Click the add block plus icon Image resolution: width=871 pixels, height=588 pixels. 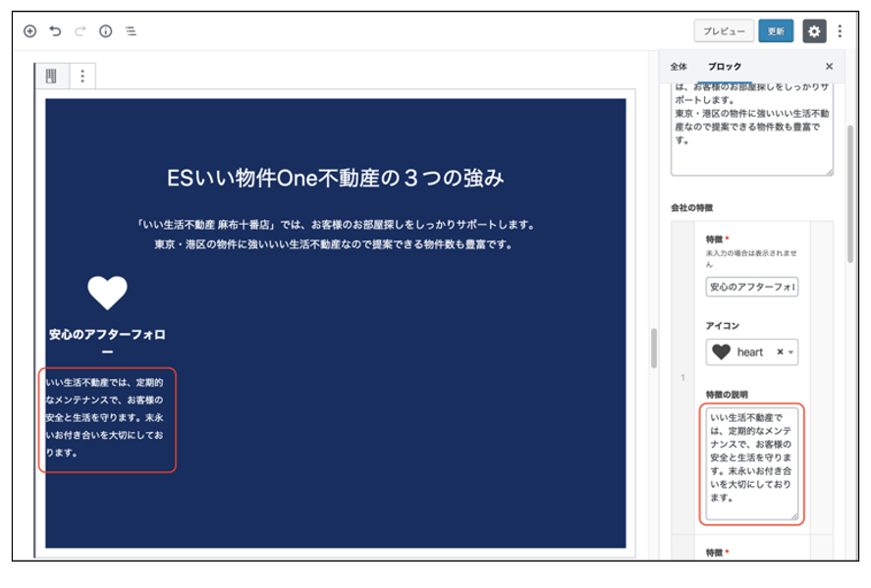coord(29,31)
